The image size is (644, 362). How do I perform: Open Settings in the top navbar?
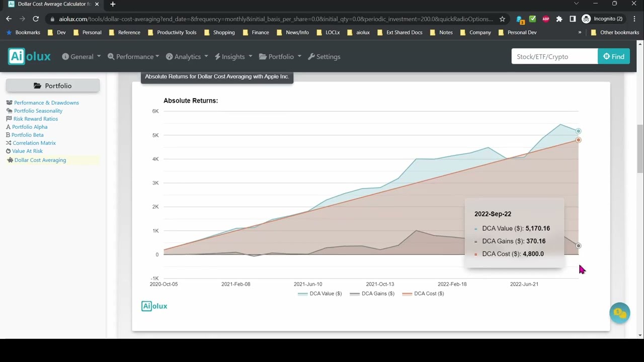pos(324,57)
